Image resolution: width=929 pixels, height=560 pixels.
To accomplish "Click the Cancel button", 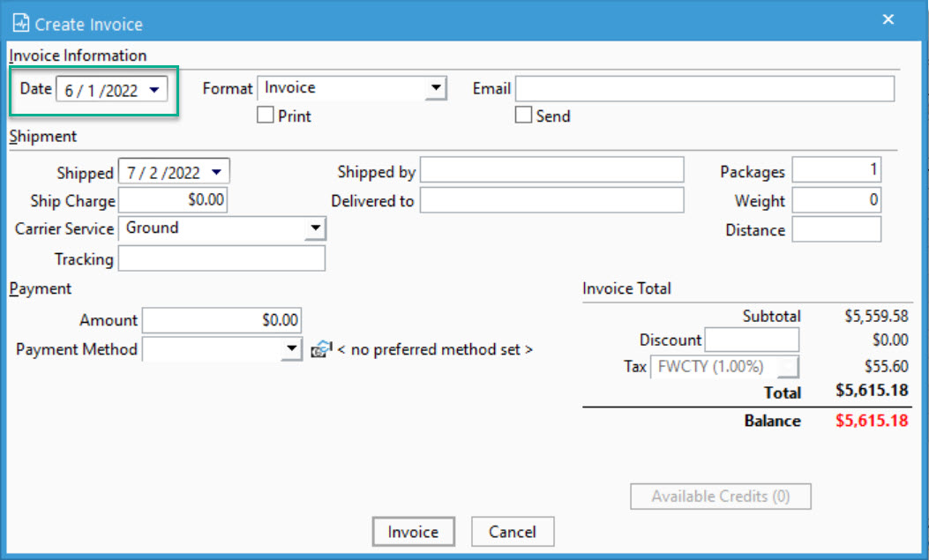I will click(x=513, y=532).
